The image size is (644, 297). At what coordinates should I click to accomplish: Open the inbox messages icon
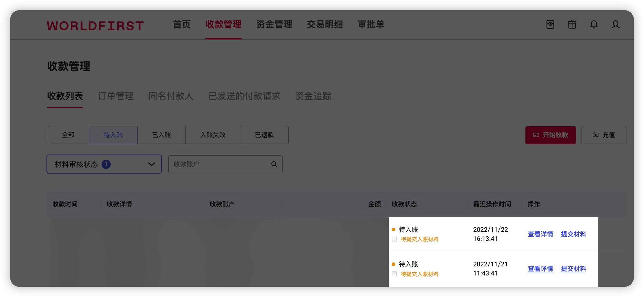tap(550, 25)
